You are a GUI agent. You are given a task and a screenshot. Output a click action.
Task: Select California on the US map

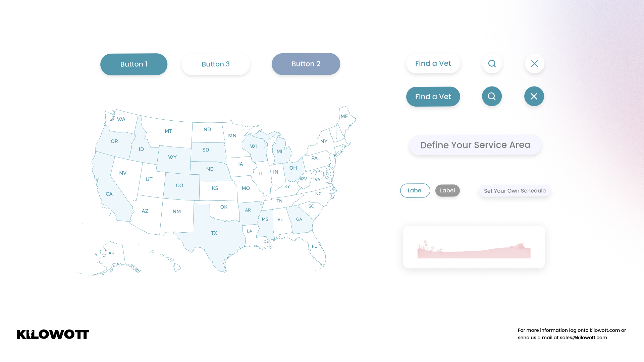click(x=109, y=194)
